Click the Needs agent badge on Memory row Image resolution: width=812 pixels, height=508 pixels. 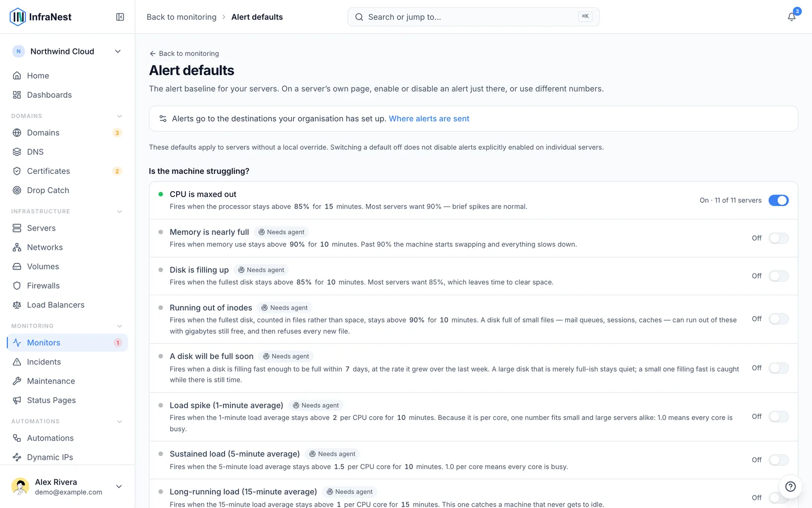pos(281,232)
